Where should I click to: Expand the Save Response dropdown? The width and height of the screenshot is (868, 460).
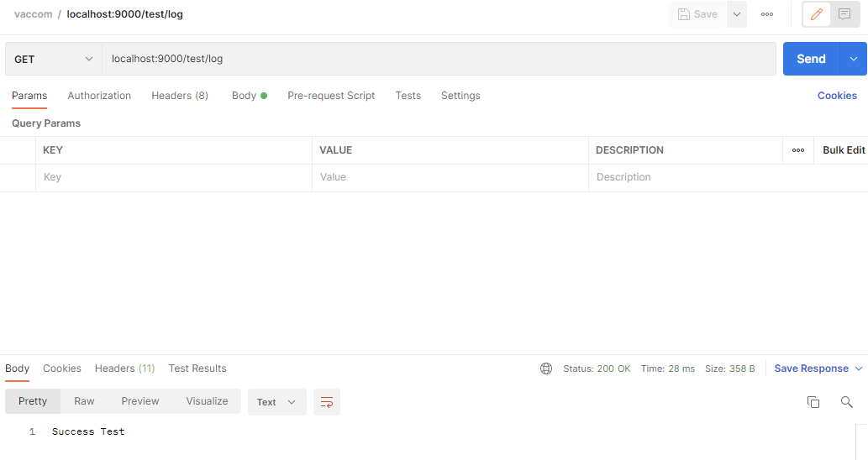tap(859, 369)
